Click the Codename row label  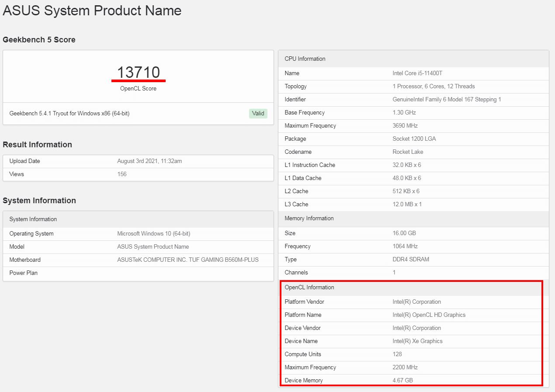(x=298, y=152)
